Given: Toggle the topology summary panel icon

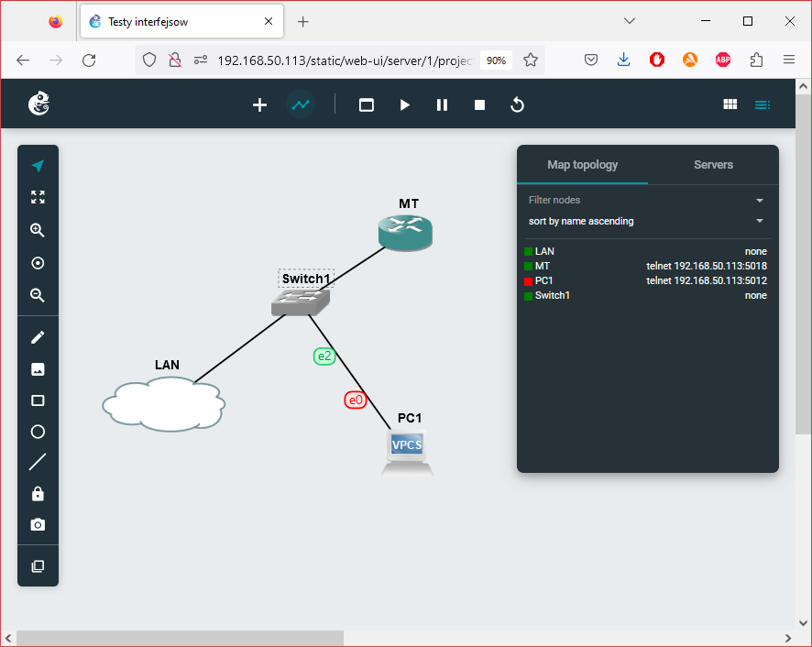Looking at the screenshot, I should pyautogui.click(x=762, y=105).
